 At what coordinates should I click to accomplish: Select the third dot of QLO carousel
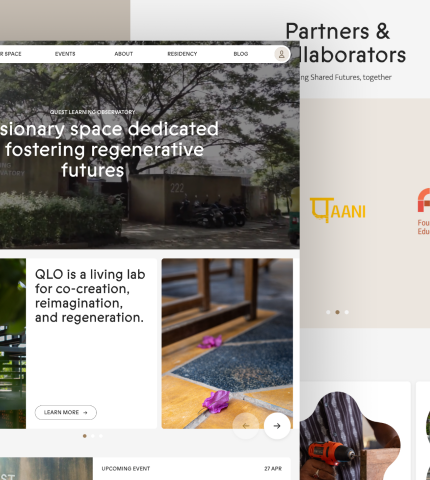(101, 436)
